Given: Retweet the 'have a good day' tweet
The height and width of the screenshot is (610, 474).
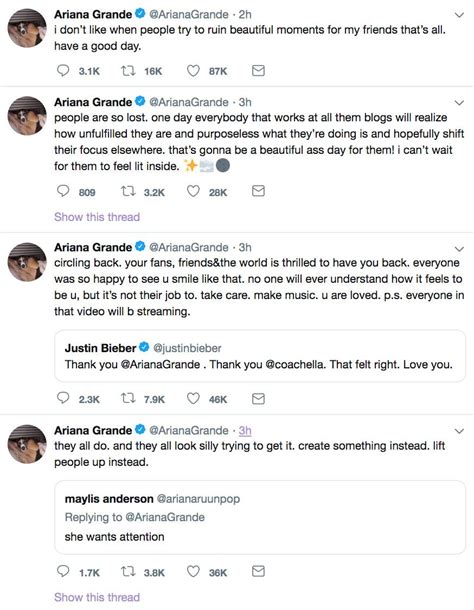Looking at the screenshot, I should click(128, 71).
